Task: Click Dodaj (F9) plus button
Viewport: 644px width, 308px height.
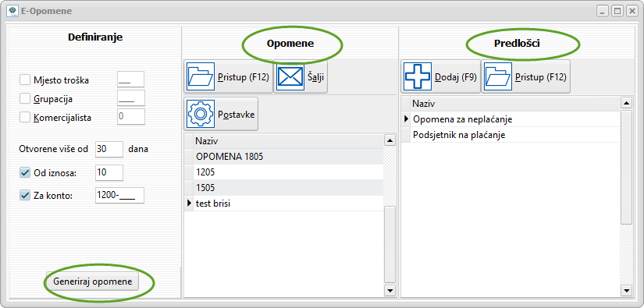Action: tap(440, 77)
